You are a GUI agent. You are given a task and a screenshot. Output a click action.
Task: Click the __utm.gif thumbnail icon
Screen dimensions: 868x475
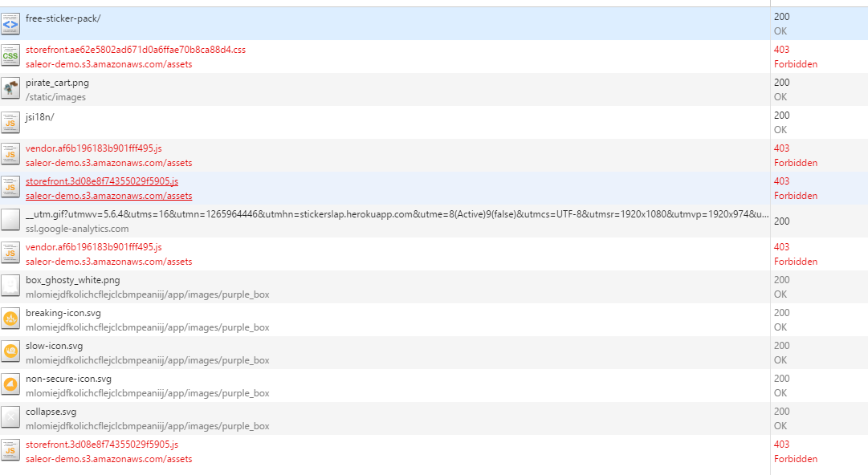[x=10, y=220]
